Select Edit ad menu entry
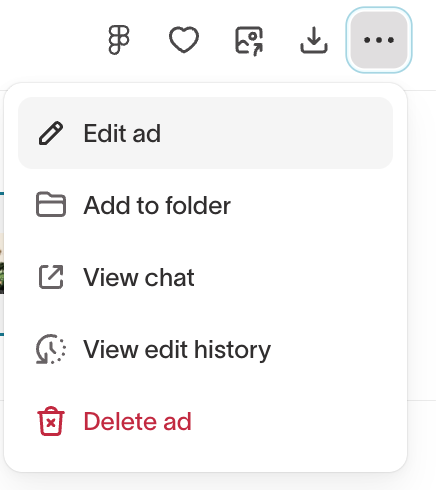436x490 pixels. click(205, 133)
